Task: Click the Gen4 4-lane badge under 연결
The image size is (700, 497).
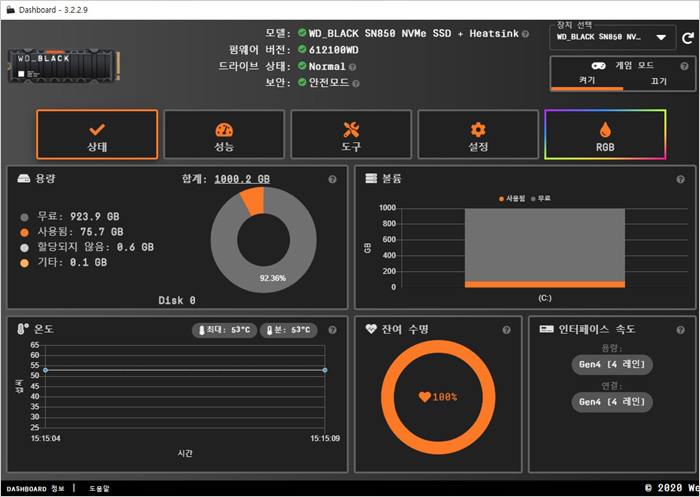Action: [612, 402]
